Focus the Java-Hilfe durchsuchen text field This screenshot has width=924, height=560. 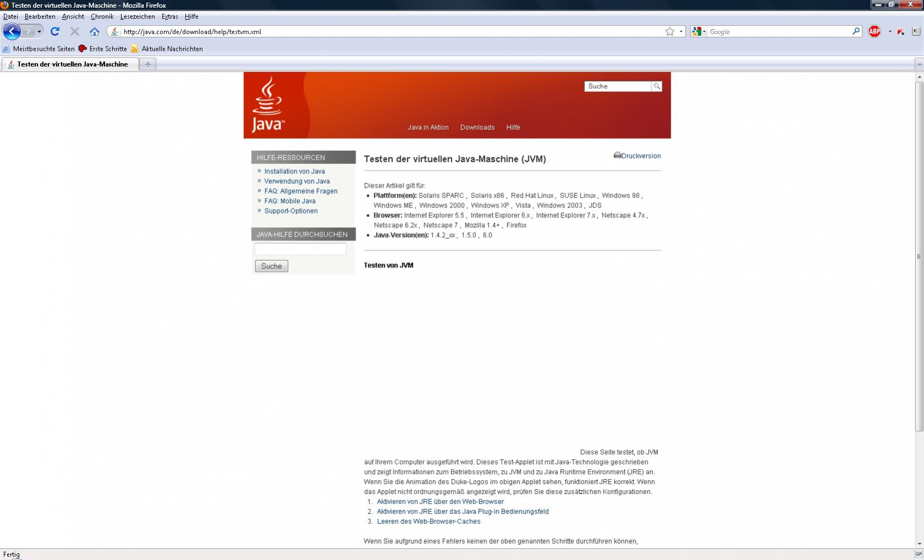point(300,249)
